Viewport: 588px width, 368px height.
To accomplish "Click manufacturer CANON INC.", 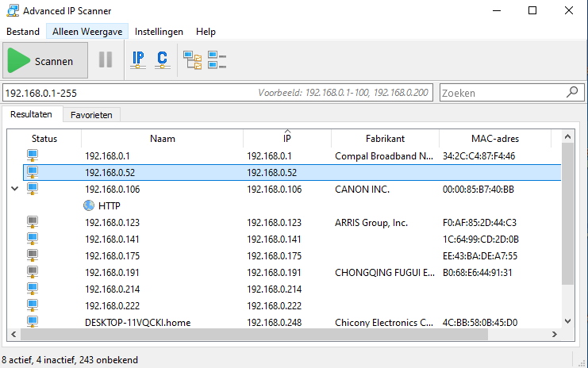I will tap(363, 190).
